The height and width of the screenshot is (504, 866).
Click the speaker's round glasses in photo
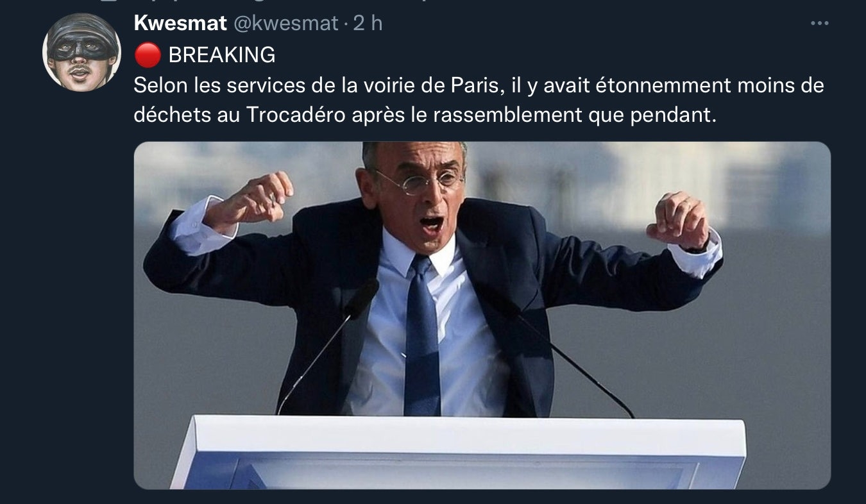[420, 182]
